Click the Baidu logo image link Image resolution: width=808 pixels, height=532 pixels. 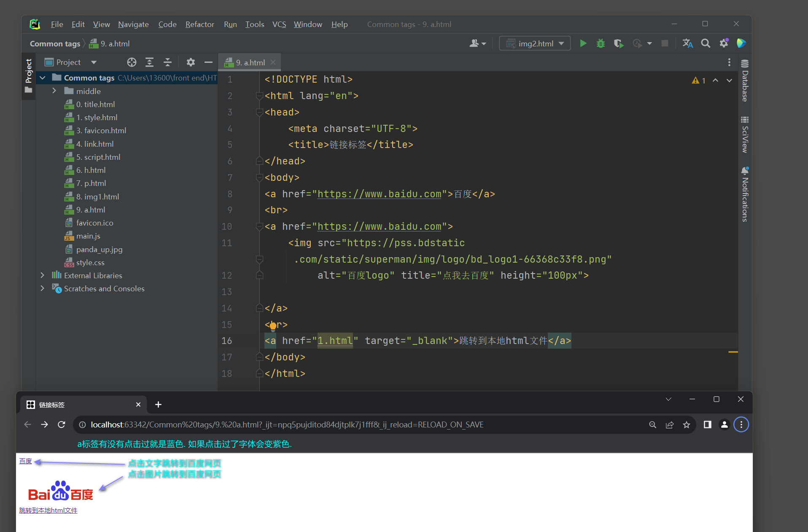[x=60, y=491]
